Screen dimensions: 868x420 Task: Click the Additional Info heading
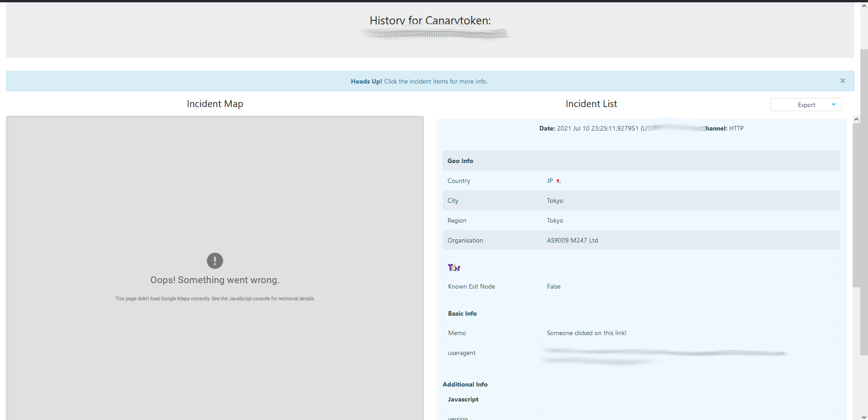pyautogui.click(x=465, y=384)
